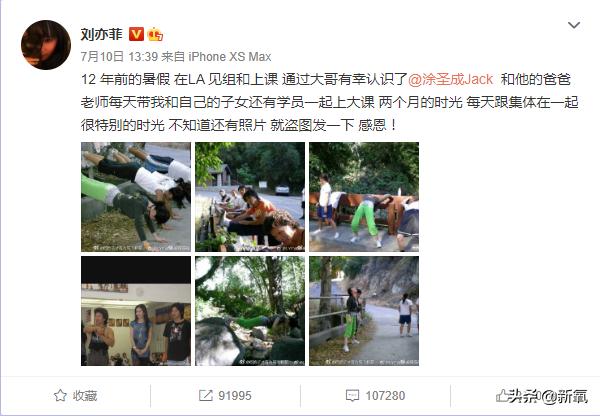The image size is (600, 416).
Task: Click the thumbs-up like icon
Action: tap(502, 395)
